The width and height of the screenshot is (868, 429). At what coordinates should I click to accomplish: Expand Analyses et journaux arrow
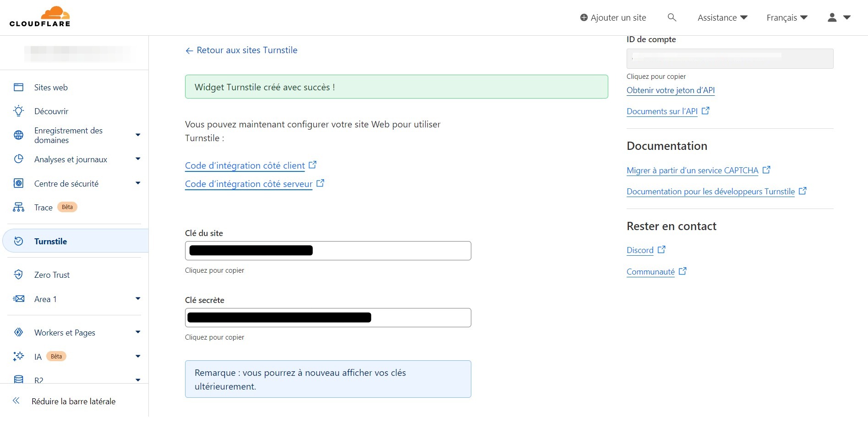pyautogui.click(x=138, y=159)
